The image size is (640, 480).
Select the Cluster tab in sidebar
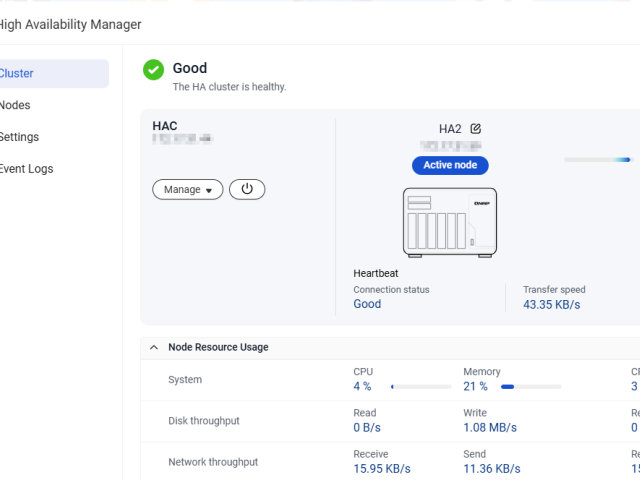pos(54,73)
